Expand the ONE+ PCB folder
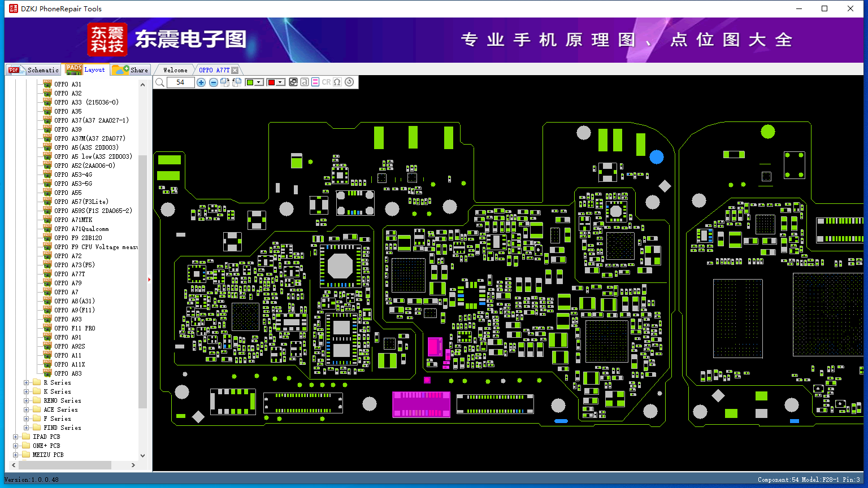This screenshot has width=868, height=488. coord(16,446)
